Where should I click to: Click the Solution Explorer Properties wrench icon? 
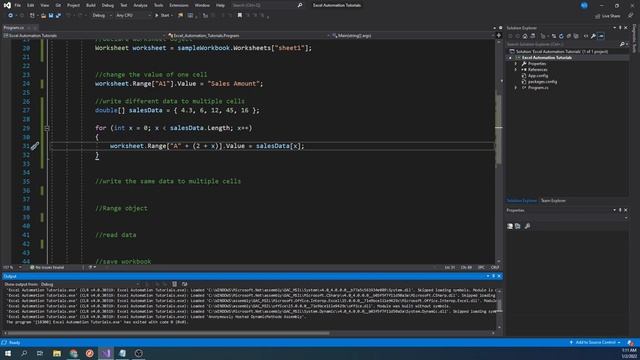tap(593, 36)
